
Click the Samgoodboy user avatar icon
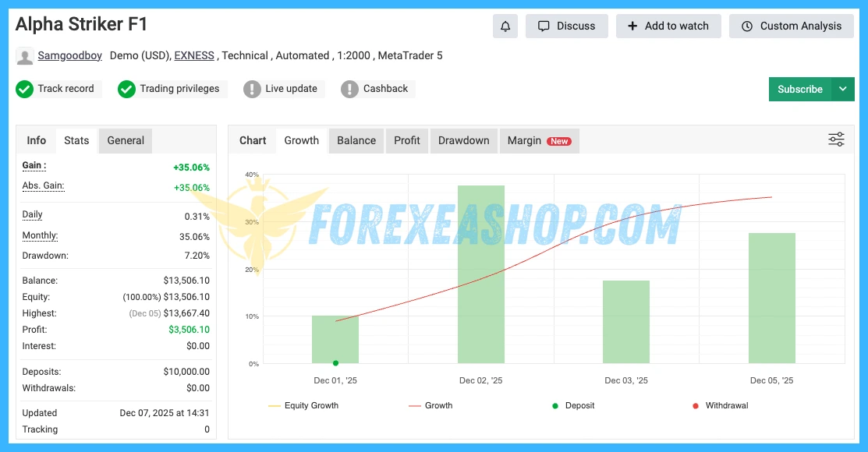point(25,56)
